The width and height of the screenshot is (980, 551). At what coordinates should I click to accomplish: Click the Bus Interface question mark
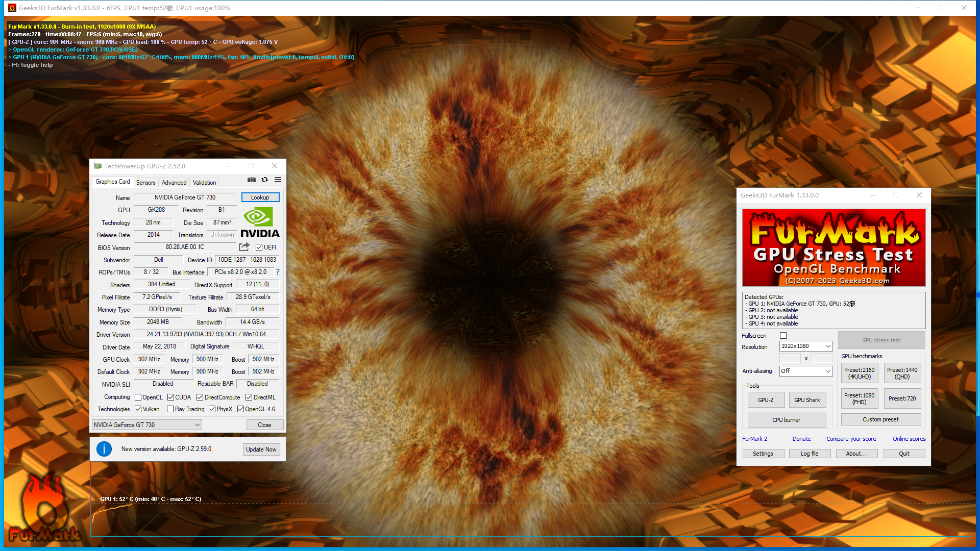(x=278, y=272)
